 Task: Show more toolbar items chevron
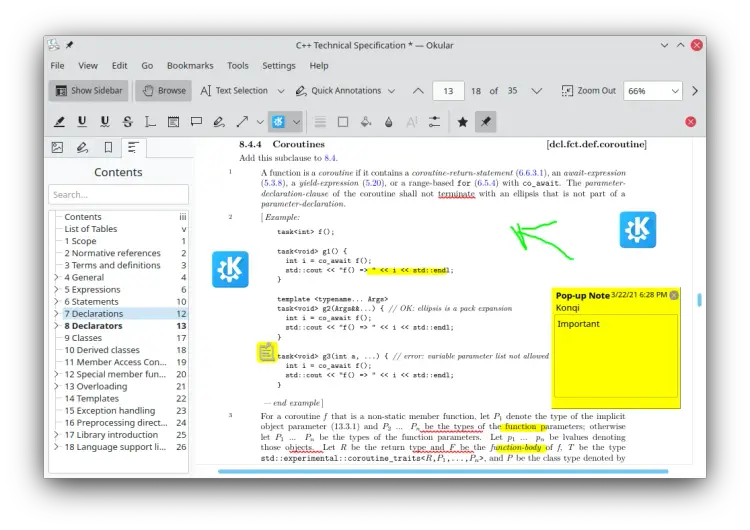point(695,91)
